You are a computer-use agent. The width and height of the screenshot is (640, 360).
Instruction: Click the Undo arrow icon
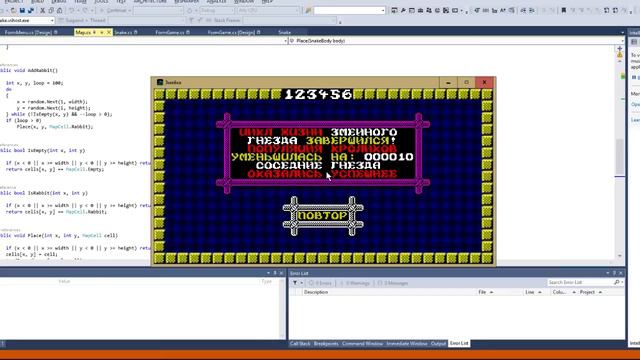pos(72,10)
